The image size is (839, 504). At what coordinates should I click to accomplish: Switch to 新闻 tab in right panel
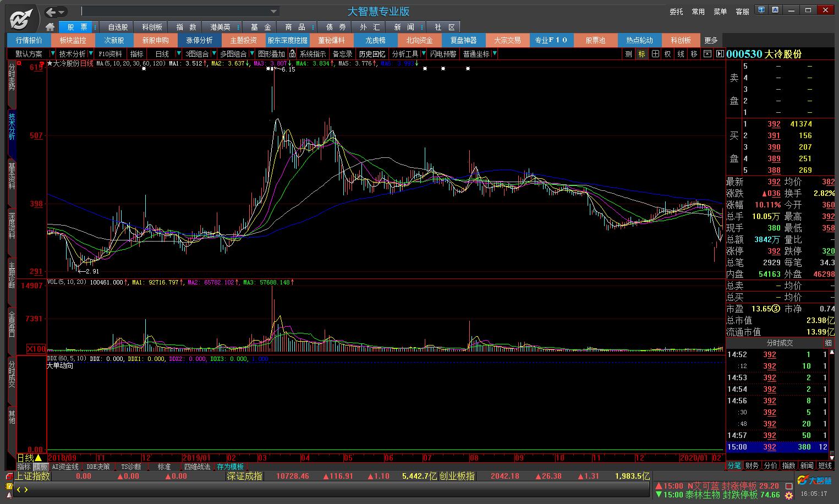click(x=807, y=465)
